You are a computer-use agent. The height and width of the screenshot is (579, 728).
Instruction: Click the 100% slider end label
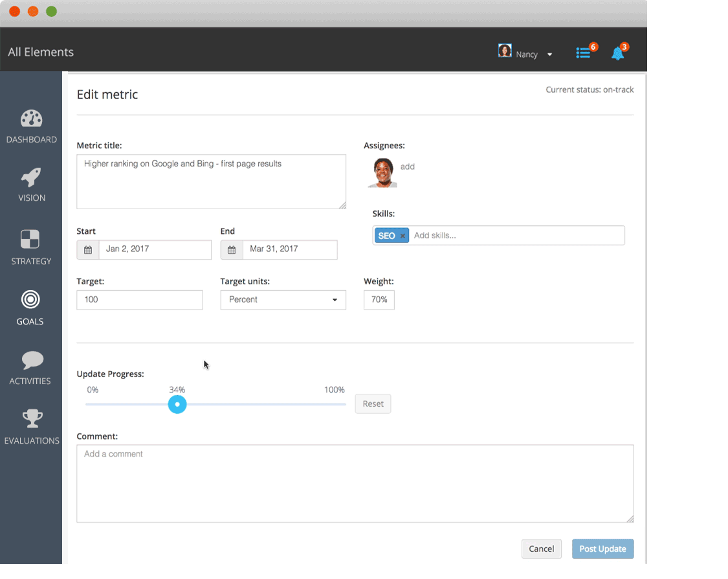[335, 390]
